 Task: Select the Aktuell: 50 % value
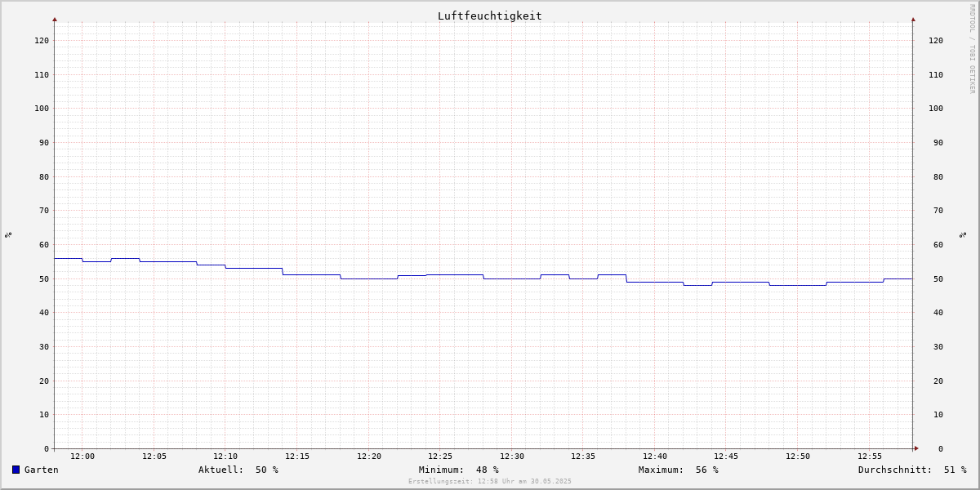238,470
